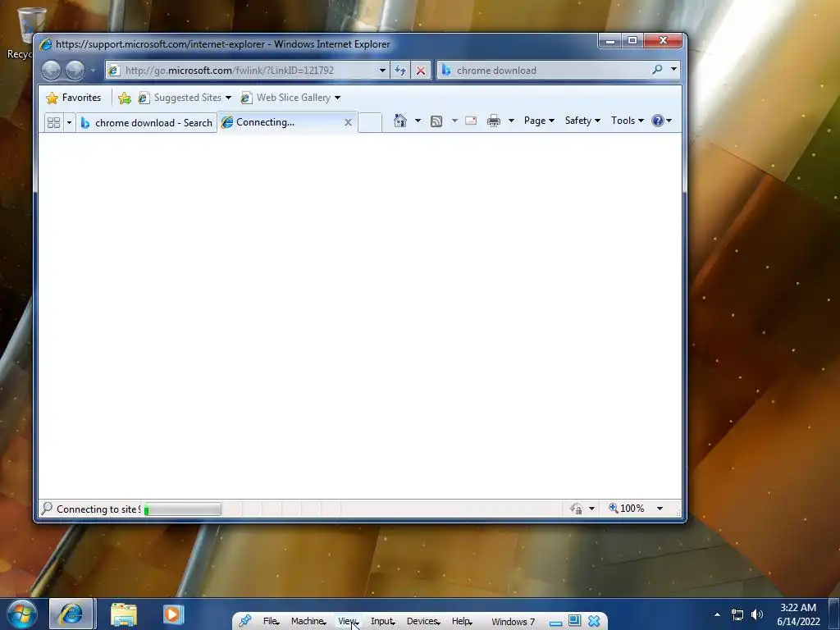Open the Windows Start orb
Image resolution: width=840 pixels, height=630 pixels.
click(22, 614)
